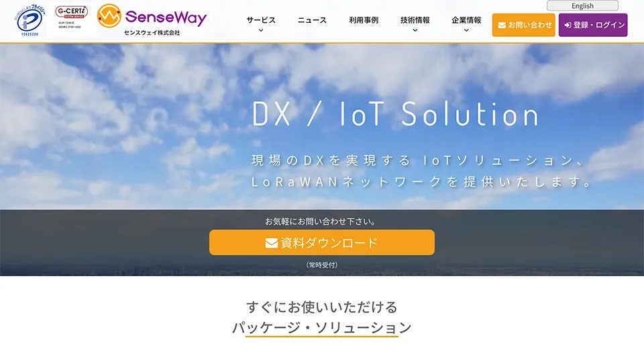Viewport: 644px width, 362px height.
Task: Click the envelope icon in 資料ダウンロード button
Action: 272,243
